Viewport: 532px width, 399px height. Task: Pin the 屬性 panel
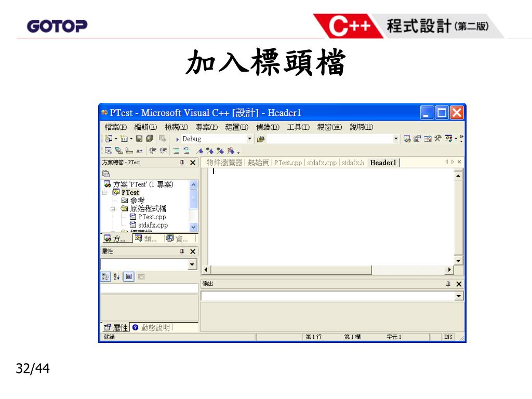click(x=182, y=251)
